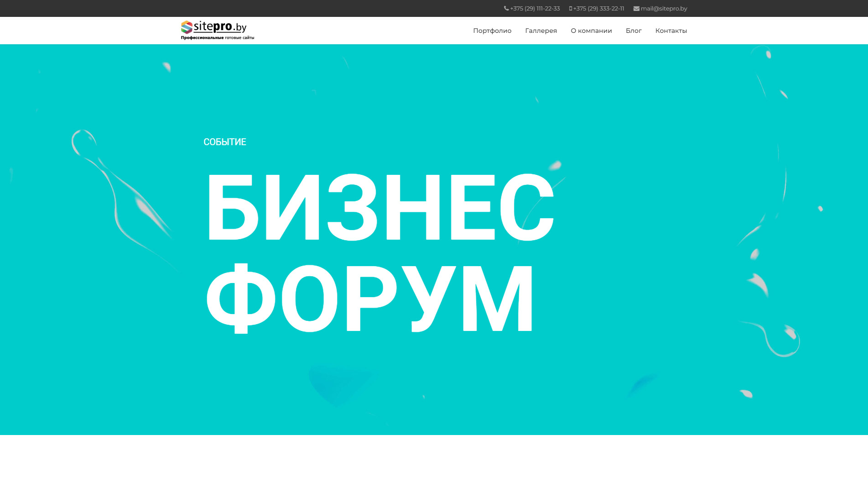This screenshot has height=493, width=868.
Task: Open the Блог section
Action: (634, 31)
